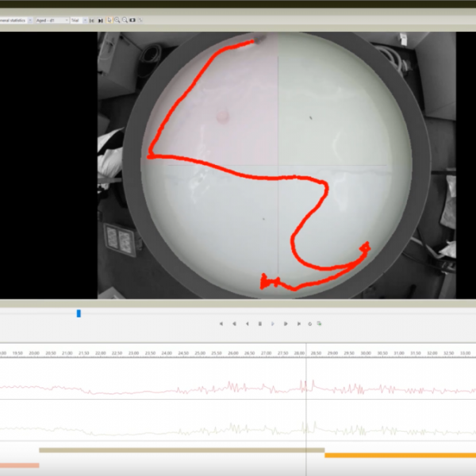Image resolution: width=476 pixels, height=476 pixels.
Task: Open the Aged - d1 group dropdown
Action: click(67, 20)
